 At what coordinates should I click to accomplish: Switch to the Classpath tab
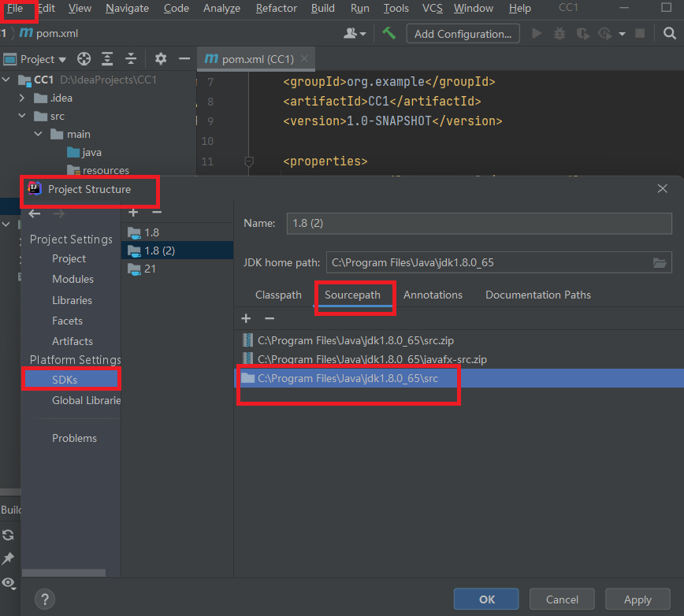click(x=278, y=295)
